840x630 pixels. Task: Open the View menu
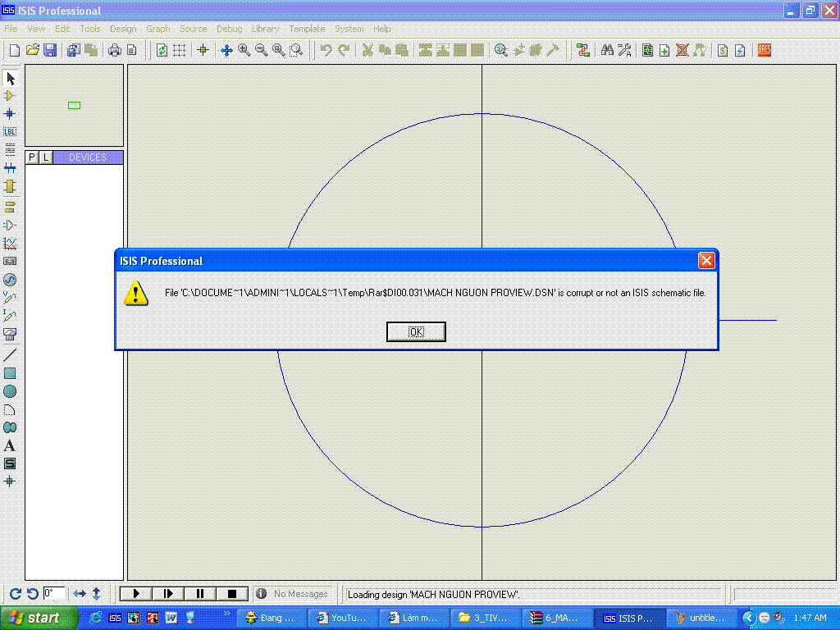pos(36,29)
